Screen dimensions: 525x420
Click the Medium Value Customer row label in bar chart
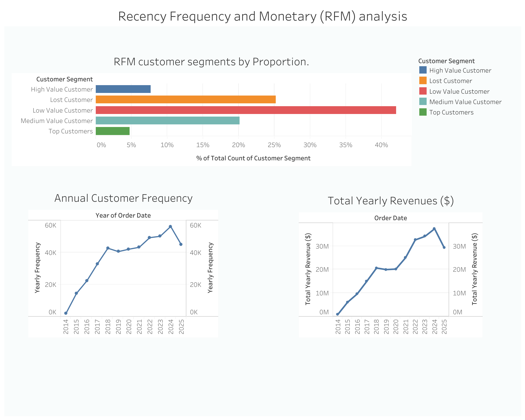57,121
